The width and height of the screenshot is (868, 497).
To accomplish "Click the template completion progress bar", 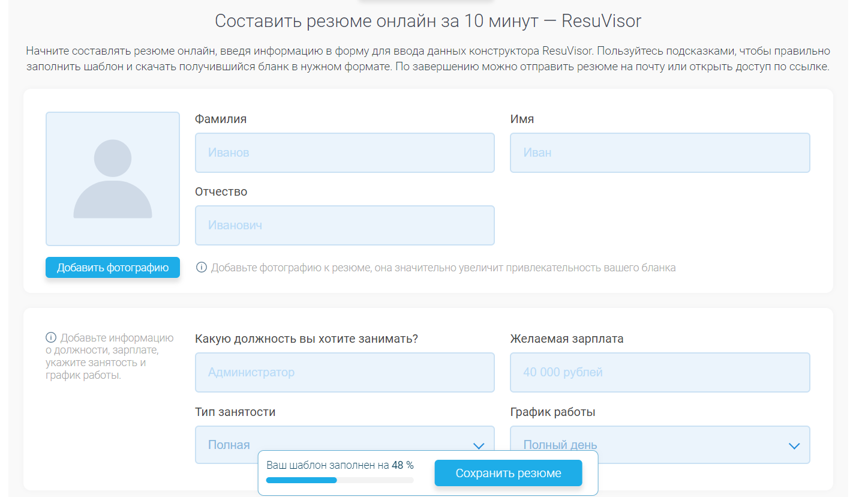I will tap(340, 480).
